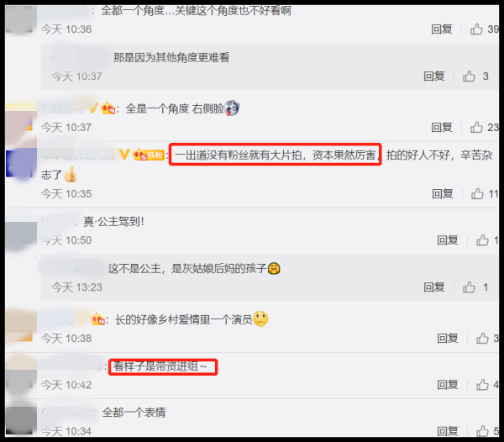504x442 pixels.
Task: Open the V verified badge beside 全是一个角度 comment
Action: [x=93, y=108]
